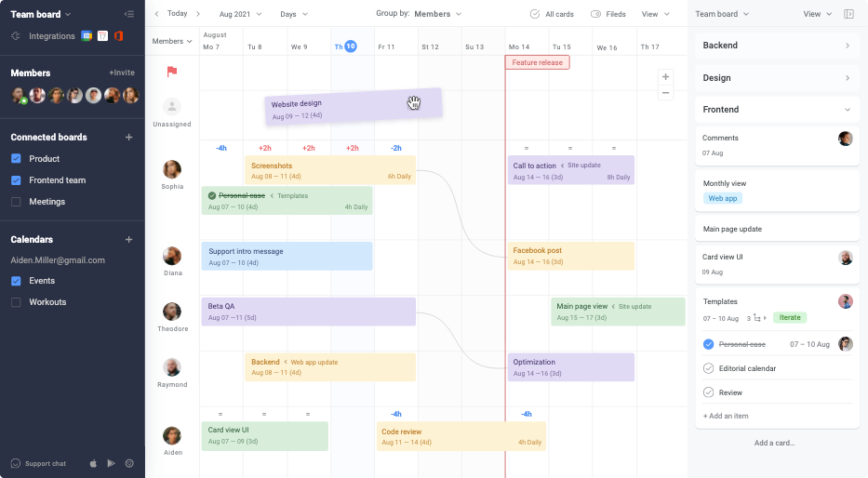Open the timeline View dropdown
Screen dimensions: 868x478
click(x=656, y=14)
